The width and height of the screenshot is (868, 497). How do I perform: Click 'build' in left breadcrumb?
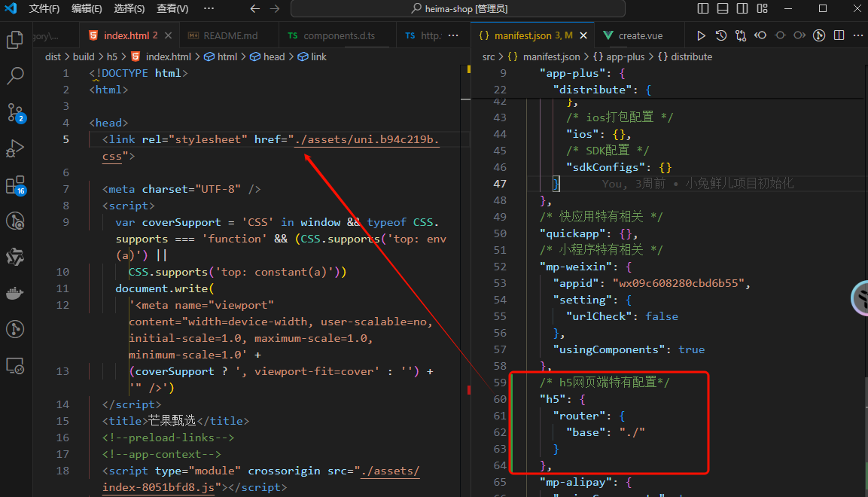coord(84,56)
